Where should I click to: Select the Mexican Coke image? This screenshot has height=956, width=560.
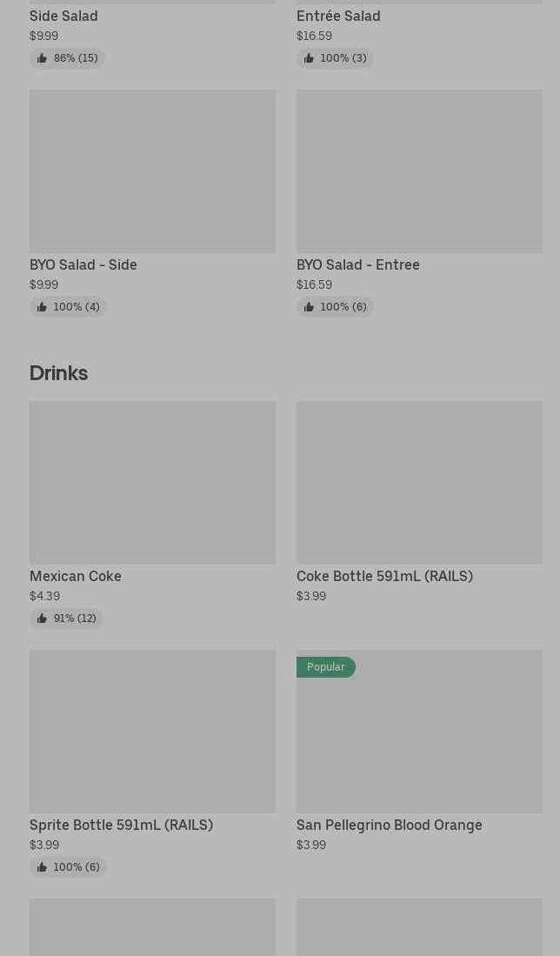point(152,483)
